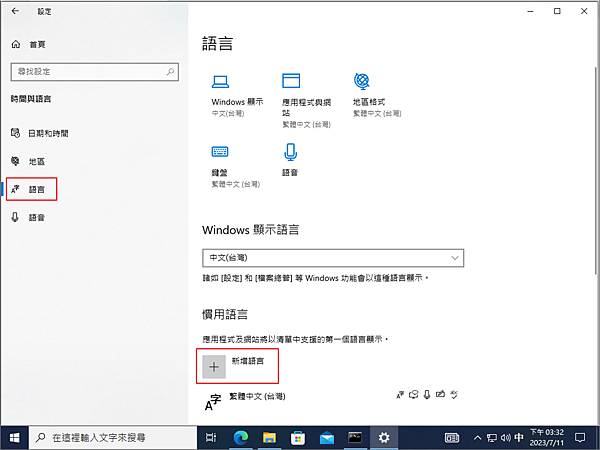
Task: Click the plus icon to add language
Action: pos(214,367)
